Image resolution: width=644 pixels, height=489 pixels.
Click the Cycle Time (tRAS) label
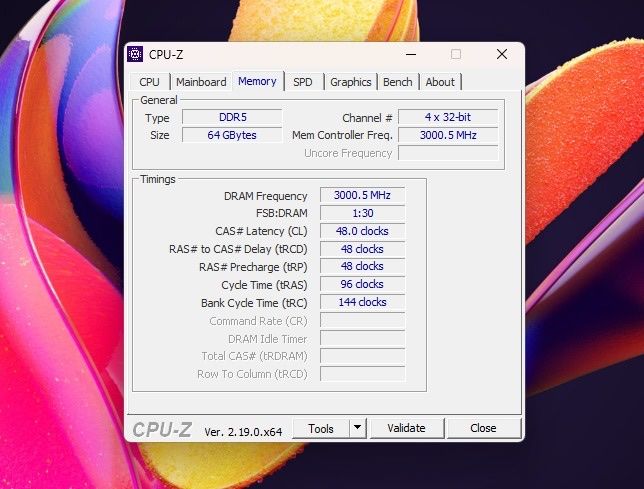pyautogui.click(x=264, y=285)
